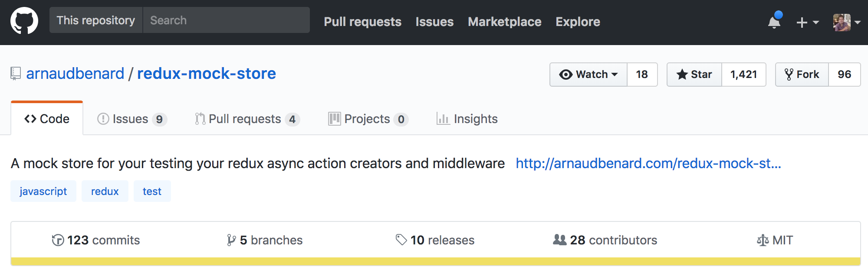
Task: Go to Explore in top navigation
Action: pyautogui.click(x=578, y=22)
